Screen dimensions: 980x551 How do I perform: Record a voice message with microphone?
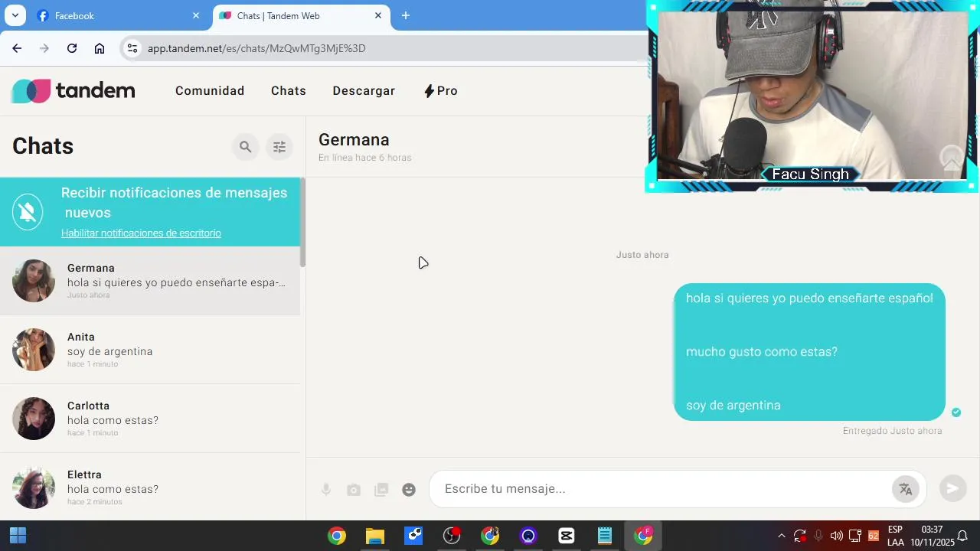326,490
